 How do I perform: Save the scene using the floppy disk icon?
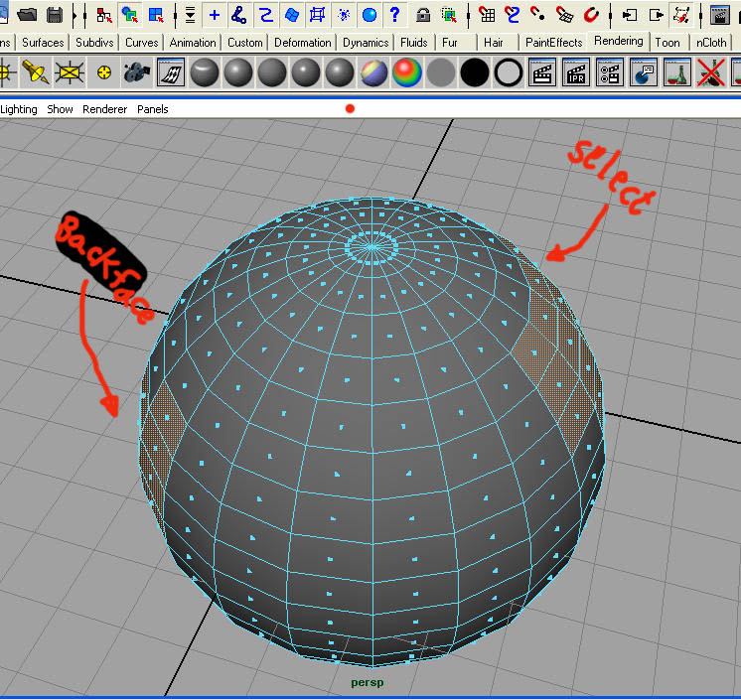click(x=55, y=15)
